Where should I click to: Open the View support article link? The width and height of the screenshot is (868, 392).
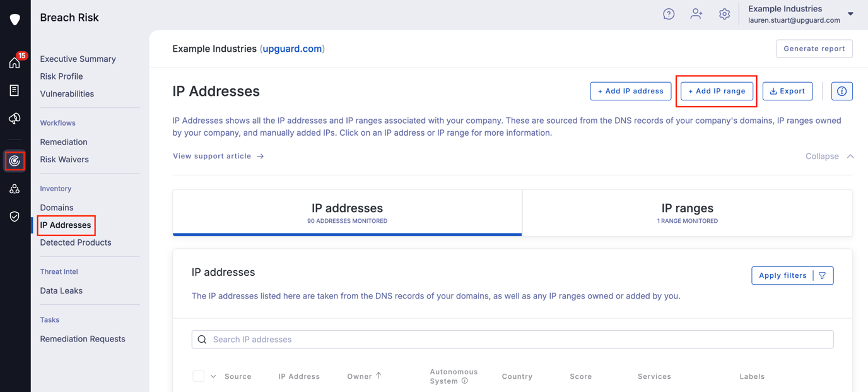tap(218, 157)
